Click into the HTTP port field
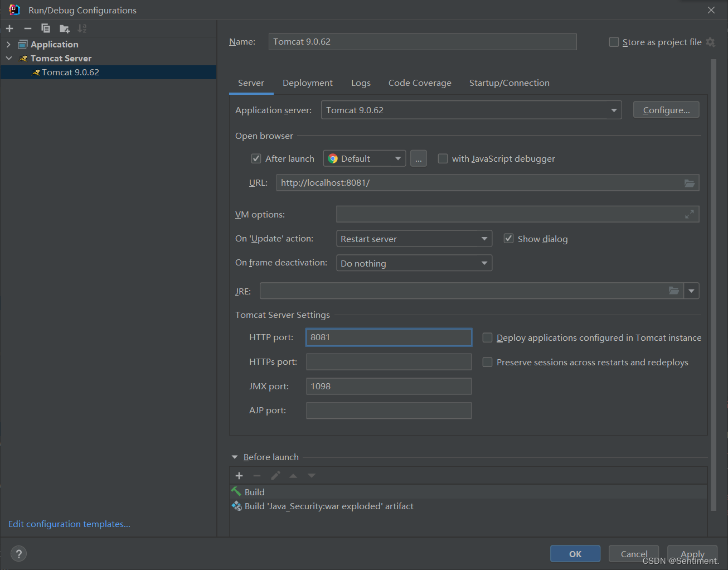This screenshot has width=728, height=570. click(389, 337)
